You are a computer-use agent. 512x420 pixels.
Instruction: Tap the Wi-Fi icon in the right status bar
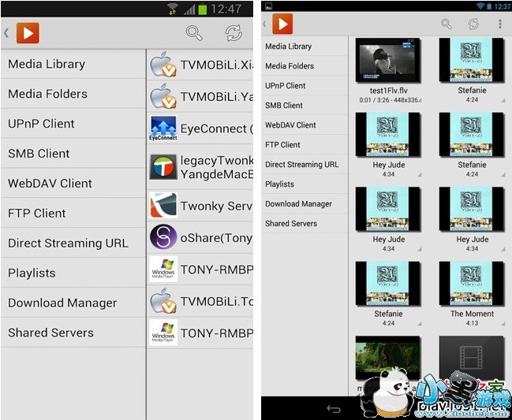[x=480, y=6]
